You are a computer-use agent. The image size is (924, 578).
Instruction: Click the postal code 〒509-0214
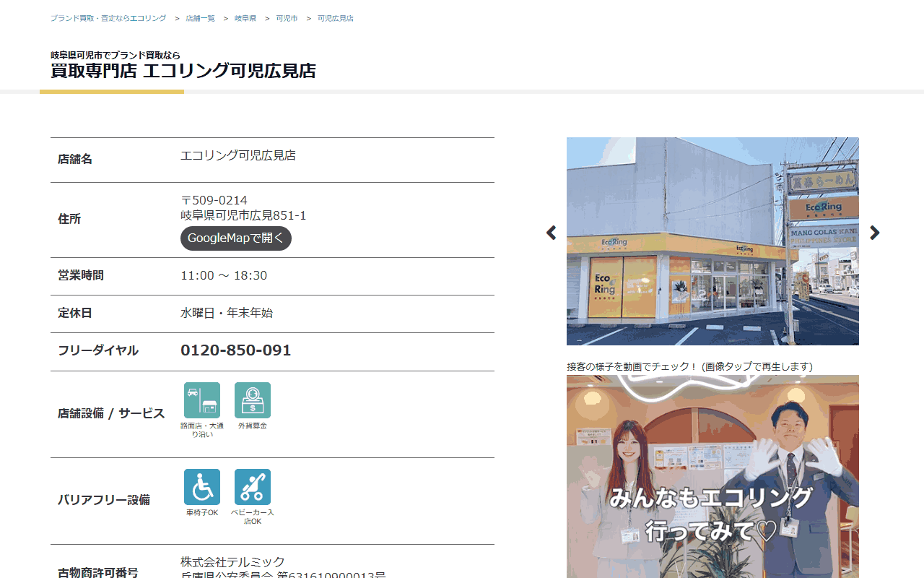[214, 200]
